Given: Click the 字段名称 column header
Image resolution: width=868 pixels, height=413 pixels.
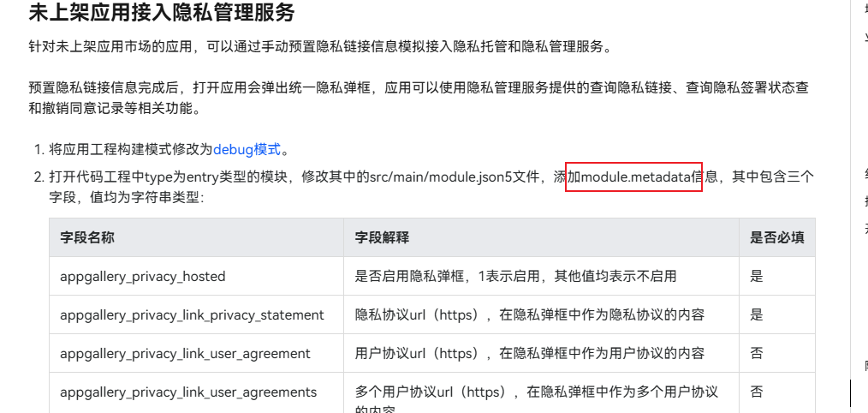Looking at the screenshot, I should tap(86, 237).
